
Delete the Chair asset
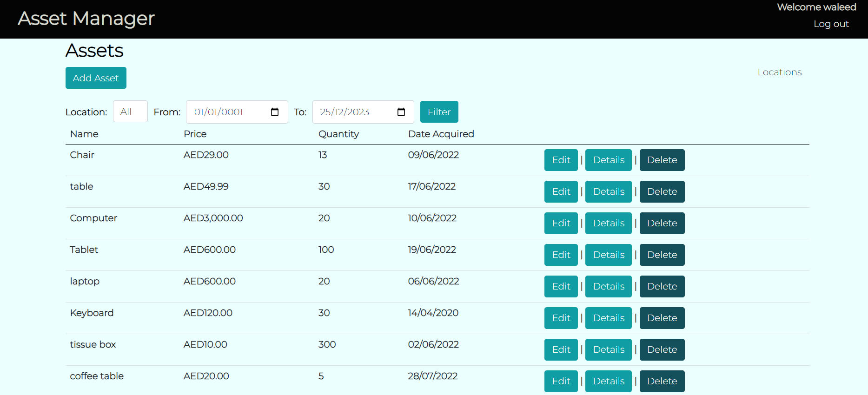click(662, 160)
